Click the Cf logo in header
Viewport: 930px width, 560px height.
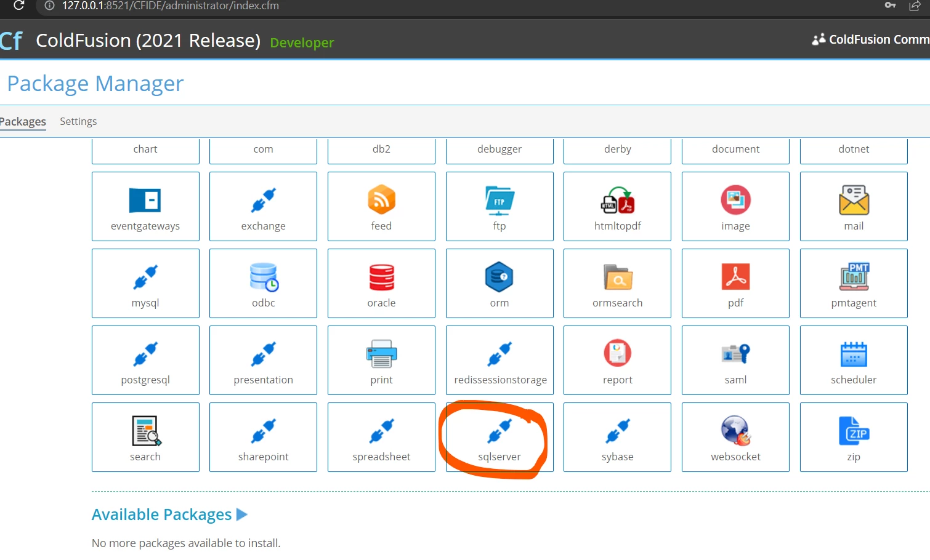pos(11,41)
